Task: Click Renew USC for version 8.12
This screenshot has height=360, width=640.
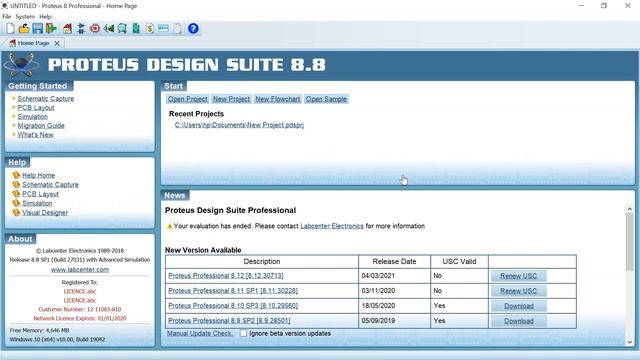Action: pos(518,276)
